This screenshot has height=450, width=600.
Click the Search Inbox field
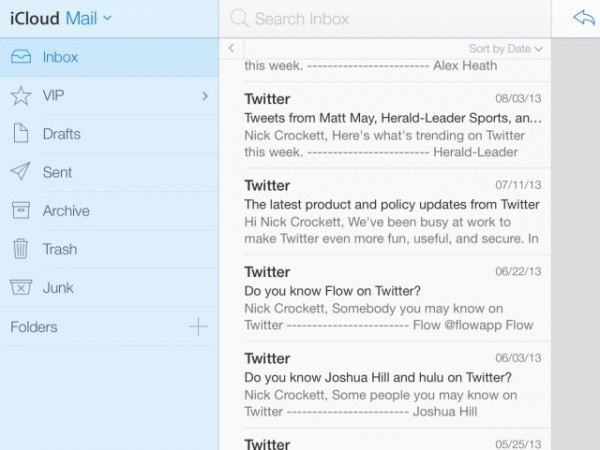(390, 18)
